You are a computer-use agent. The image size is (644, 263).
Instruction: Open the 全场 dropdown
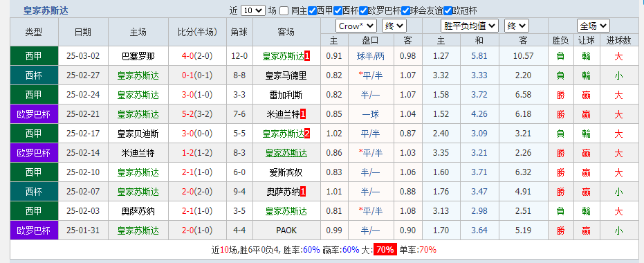593,26
